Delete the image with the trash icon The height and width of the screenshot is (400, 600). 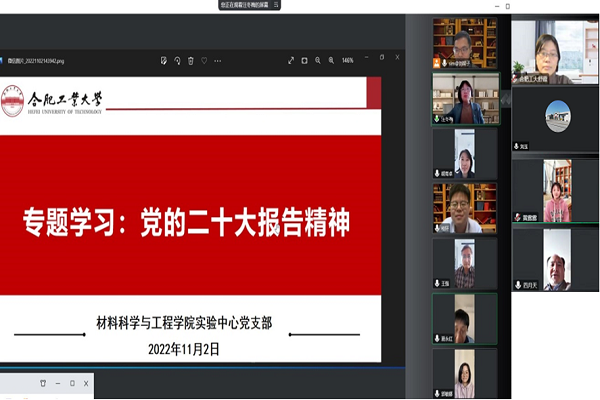click(x=190, y=60)
